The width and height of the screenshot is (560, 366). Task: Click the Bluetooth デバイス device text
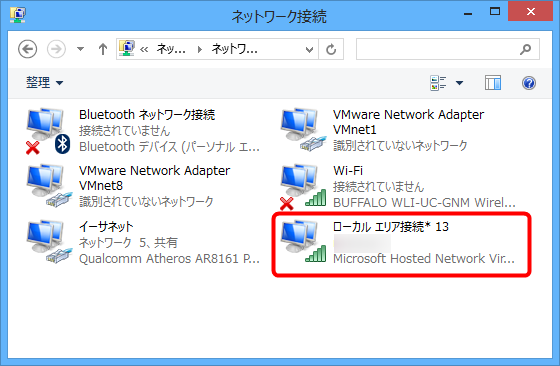tap(169, 146)
